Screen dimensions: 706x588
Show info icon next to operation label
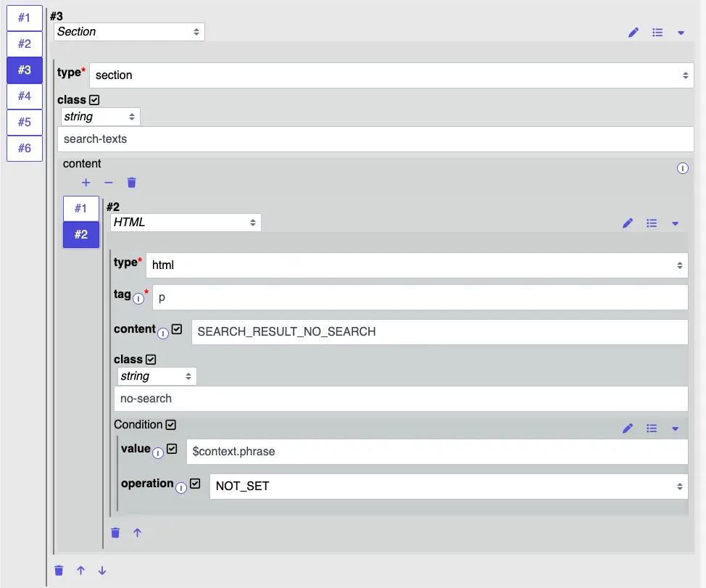pyautogui.click(x=181, y=488)
